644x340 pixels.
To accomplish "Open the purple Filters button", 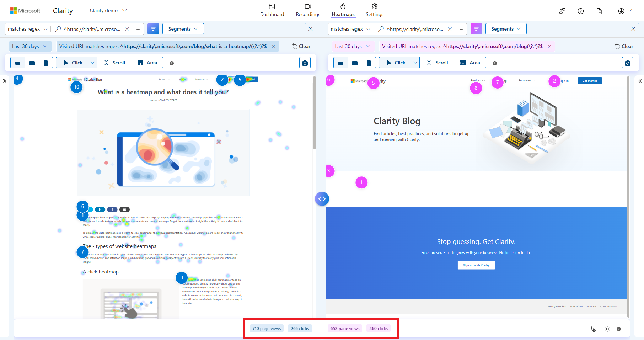I will pyautogui.click(x=476, y=29).
